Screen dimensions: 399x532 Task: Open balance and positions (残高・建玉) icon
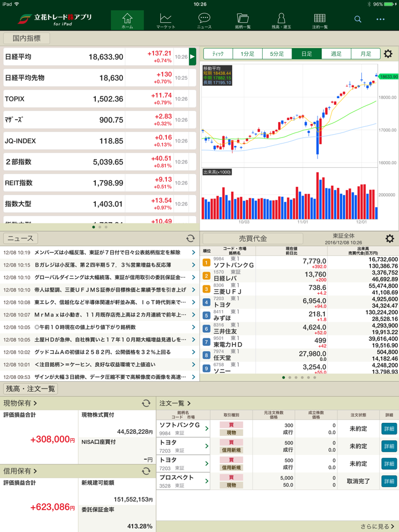click(x=281, y=21)
